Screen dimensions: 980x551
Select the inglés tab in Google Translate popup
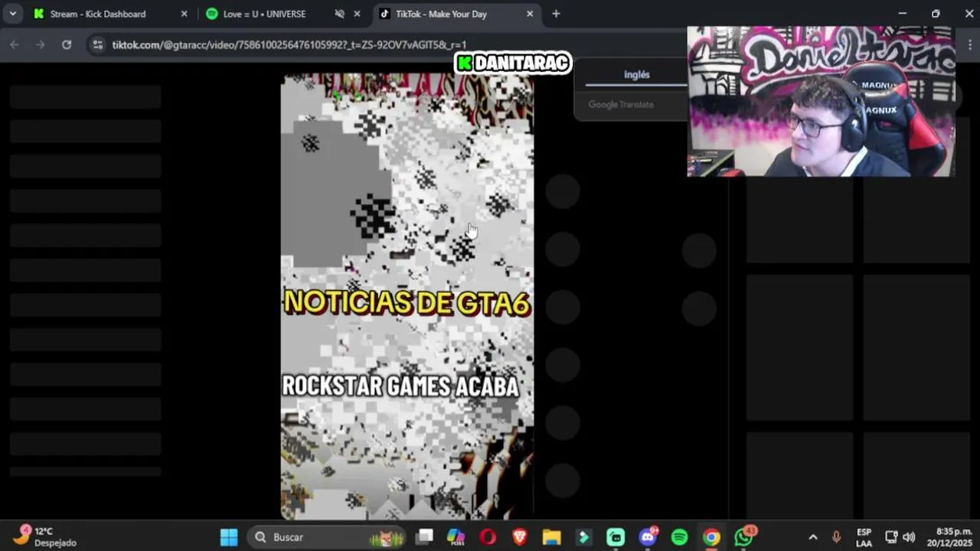point(636,74)
